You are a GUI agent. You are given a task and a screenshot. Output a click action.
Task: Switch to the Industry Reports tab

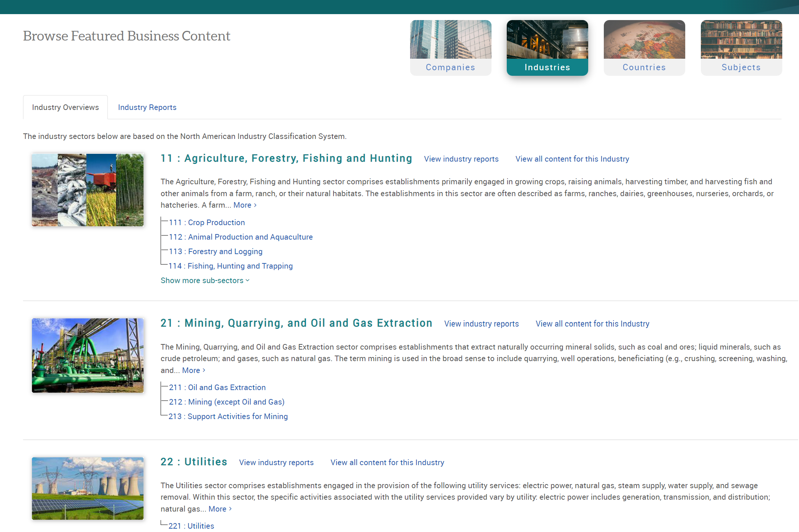(147, 107)
